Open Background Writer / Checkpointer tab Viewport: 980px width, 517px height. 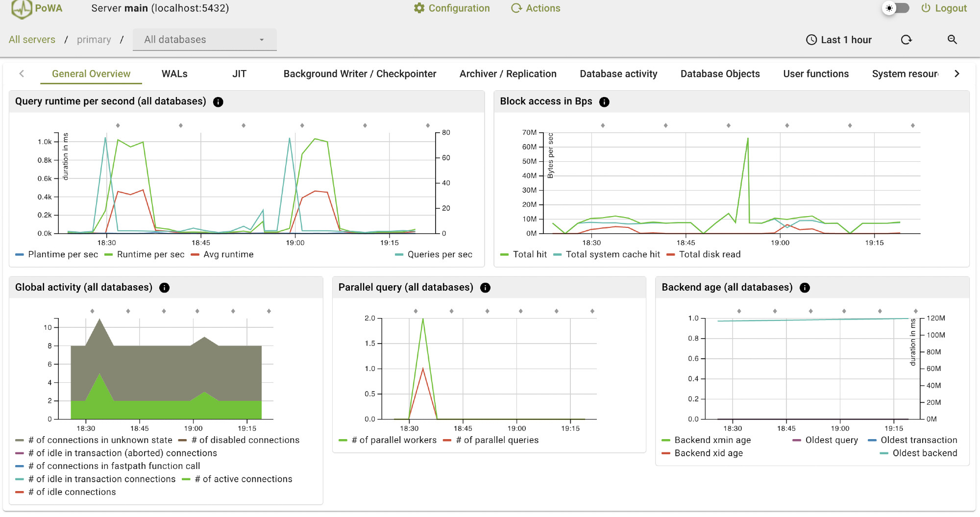click(360, 74)
